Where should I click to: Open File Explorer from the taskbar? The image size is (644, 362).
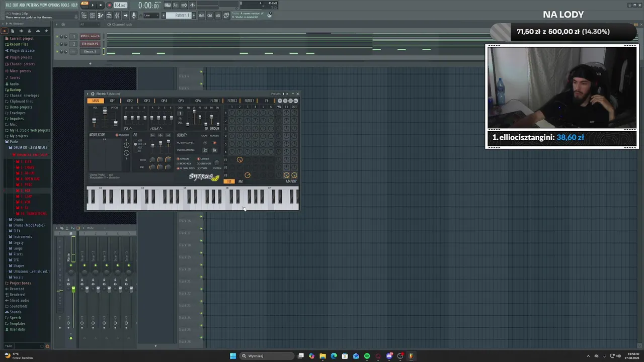point(323,356)
